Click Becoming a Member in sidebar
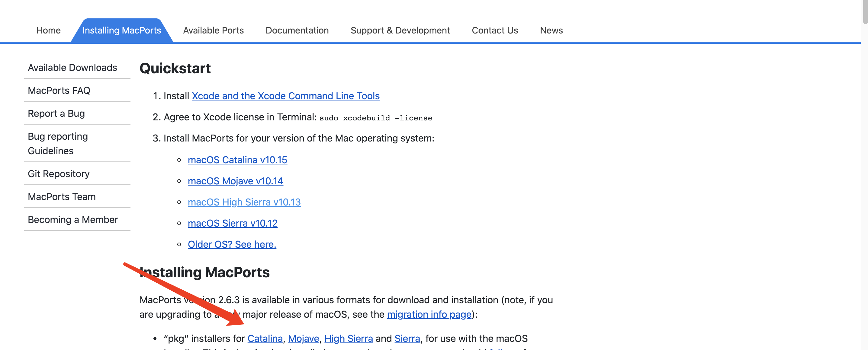This screenshot has height=350, width=868. tap(73, 219)
